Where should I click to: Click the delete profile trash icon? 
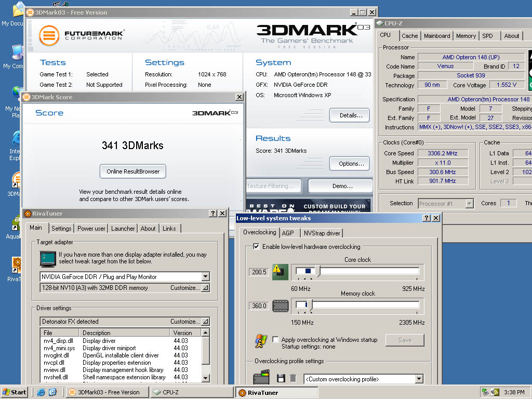tap(293, 378)
